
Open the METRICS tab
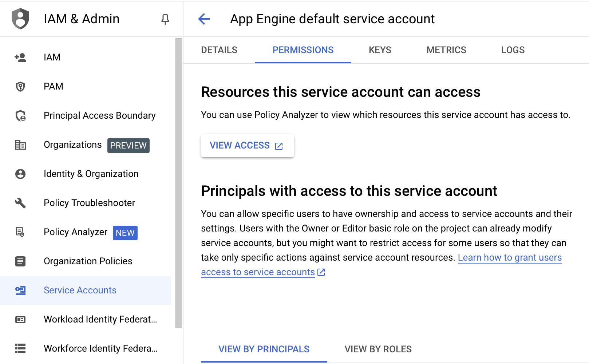[x=446, y=50]
